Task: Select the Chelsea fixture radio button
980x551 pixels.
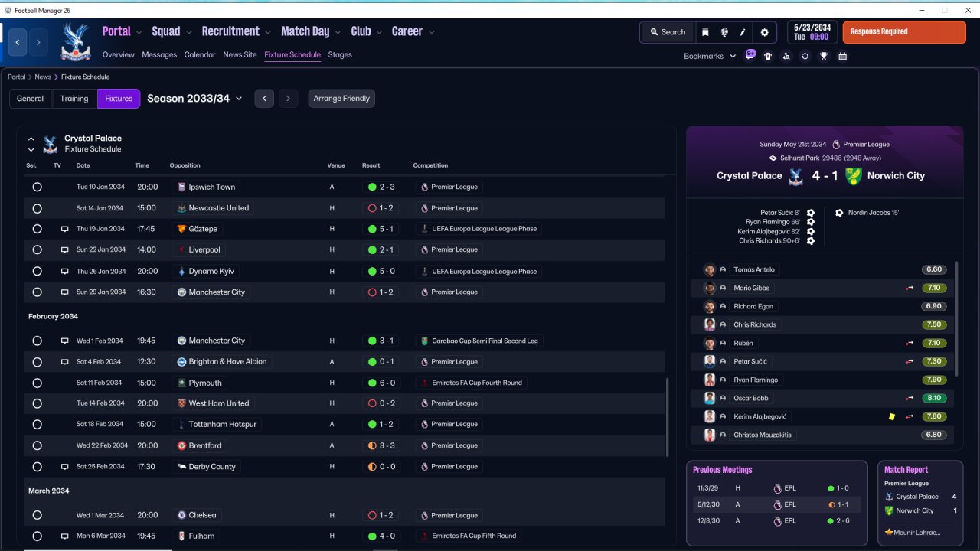Action: click(37, 515)
